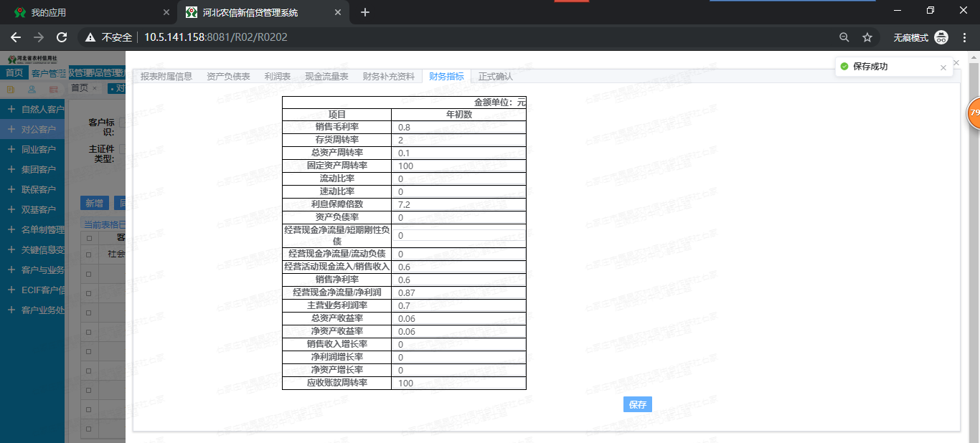This screenshot has width=980, height=443.
Task: Click the bookmark star in address bar
Action: [x=868, y=37]
